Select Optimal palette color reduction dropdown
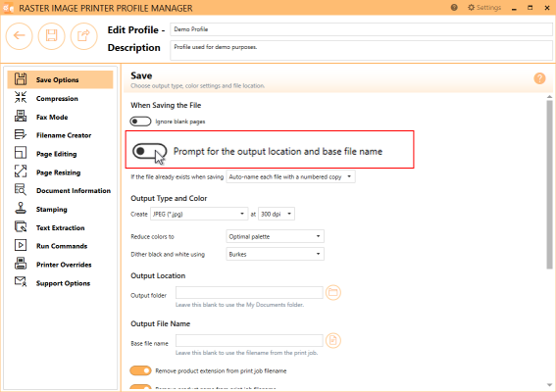This screenshot has height=392, width=556. [x=275, y=236]
